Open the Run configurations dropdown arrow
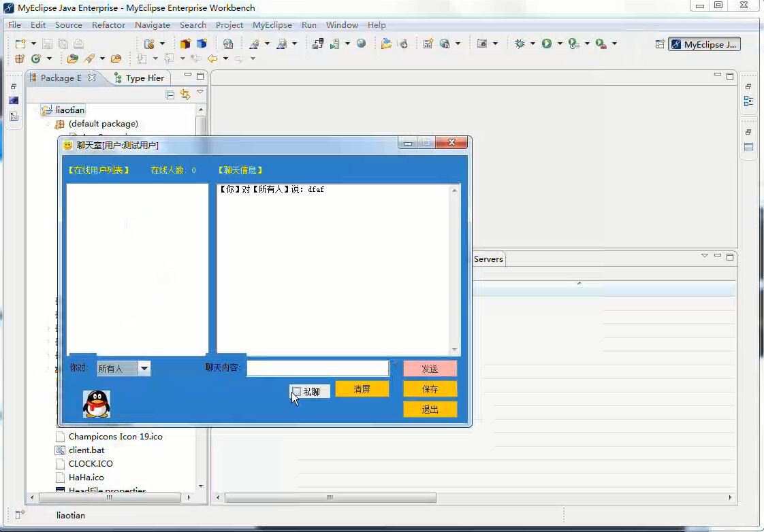 (x=560, y=44)
